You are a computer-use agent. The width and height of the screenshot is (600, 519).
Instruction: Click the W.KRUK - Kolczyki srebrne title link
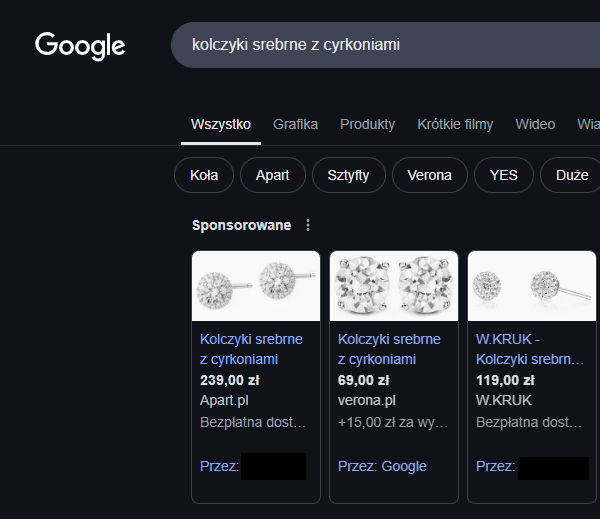pos(529,349)
